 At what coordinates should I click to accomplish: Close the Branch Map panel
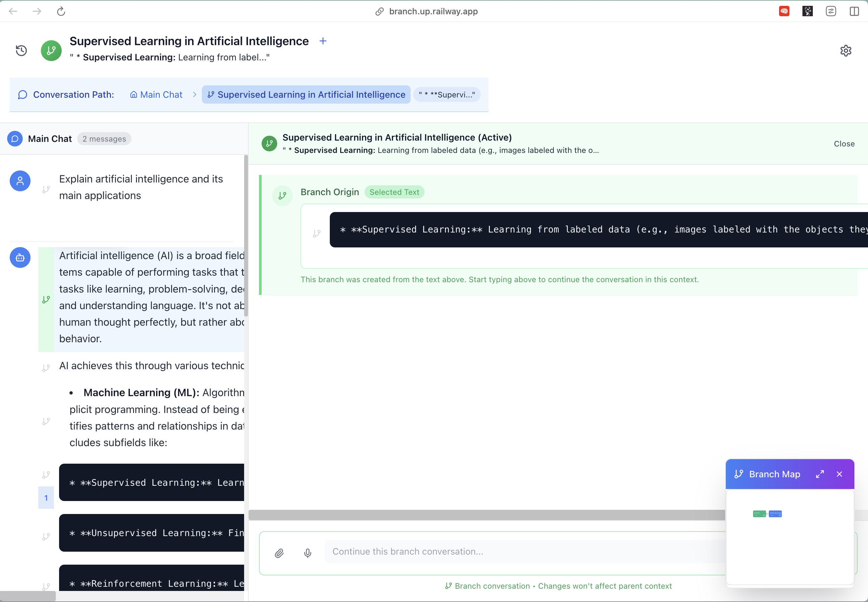839,474
